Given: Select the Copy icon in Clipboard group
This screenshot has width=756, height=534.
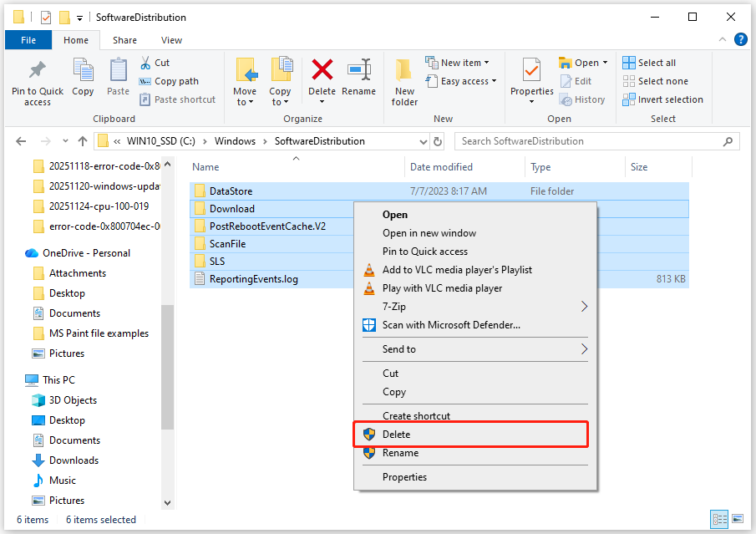Looking at the screenshot, I should [82, 75].
